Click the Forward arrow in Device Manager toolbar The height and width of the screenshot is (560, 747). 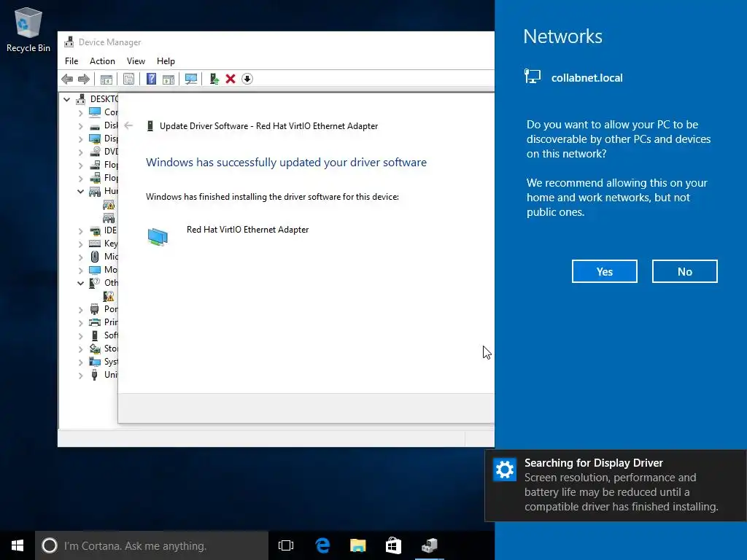pyautogui.click(x=84, y=79)
